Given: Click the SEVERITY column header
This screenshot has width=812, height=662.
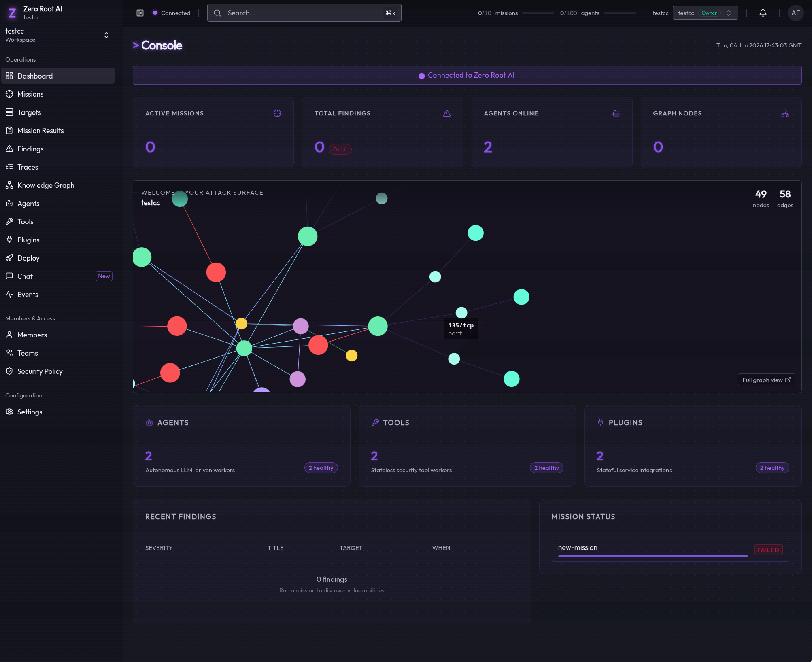Looking at the screenshot, I should click(x=159, y=548).
